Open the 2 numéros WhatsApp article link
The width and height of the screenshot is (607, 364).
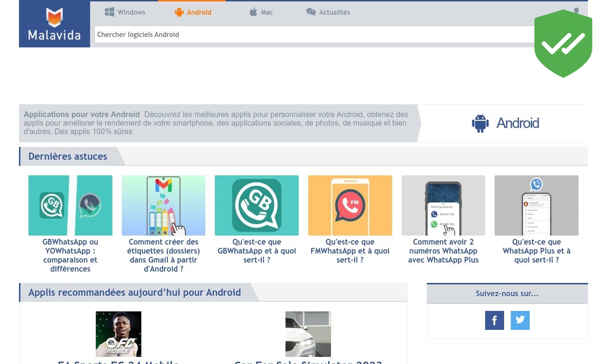point(443,251)
